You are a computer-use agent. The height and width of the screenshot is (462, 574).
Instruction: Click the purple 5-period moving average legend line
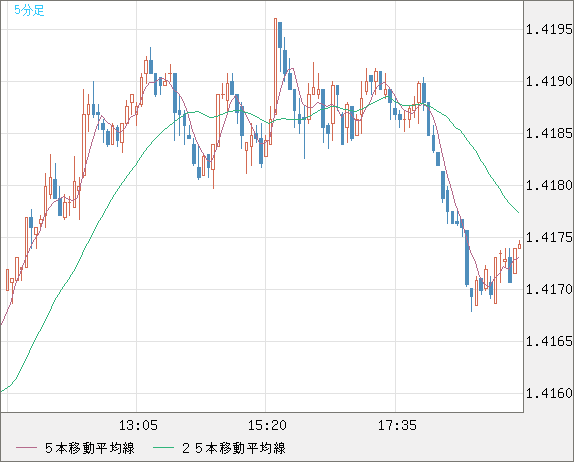(26, 448)
